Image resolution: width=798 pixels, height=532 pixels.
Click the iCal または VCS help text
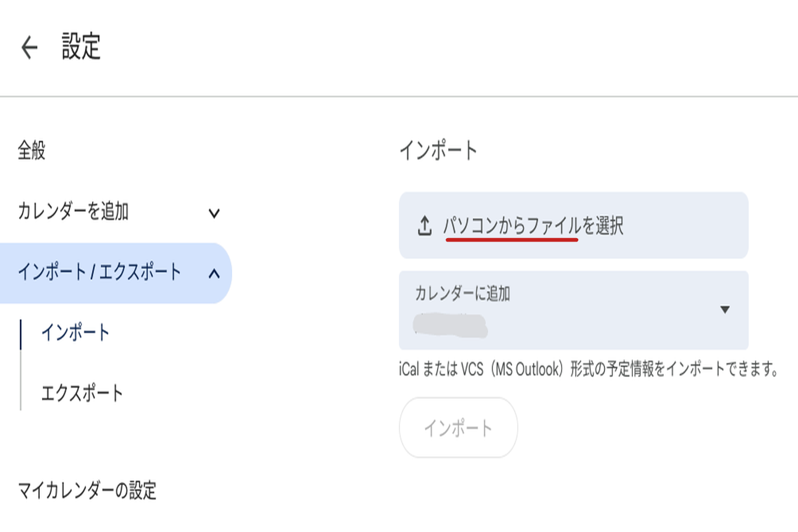point(588,370)
